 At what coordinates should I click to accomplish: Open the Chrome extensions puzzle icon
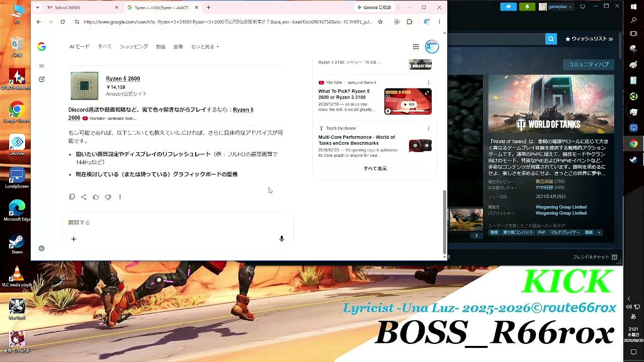409,22
